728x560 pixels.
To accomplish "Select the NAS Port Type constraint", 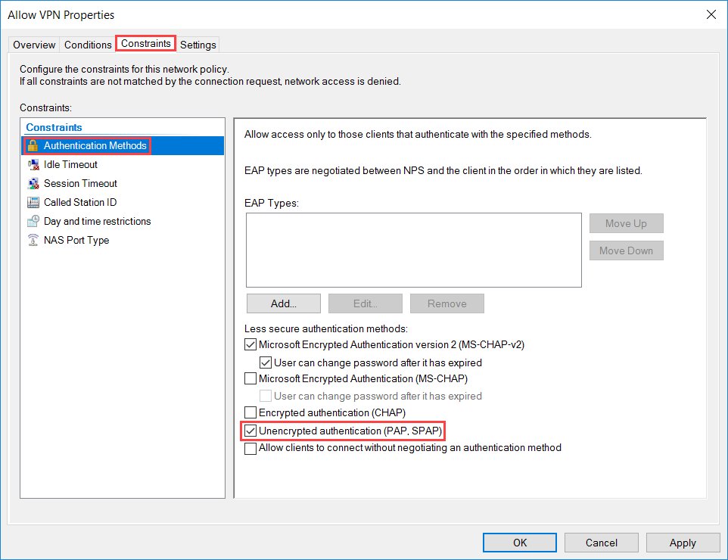I will click(x=75, y=240).
